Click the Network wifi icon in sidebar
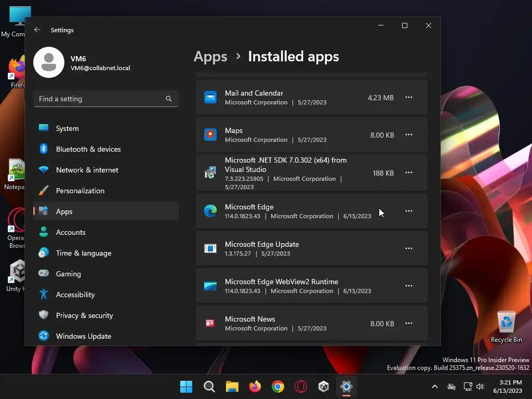 [44, 169]
